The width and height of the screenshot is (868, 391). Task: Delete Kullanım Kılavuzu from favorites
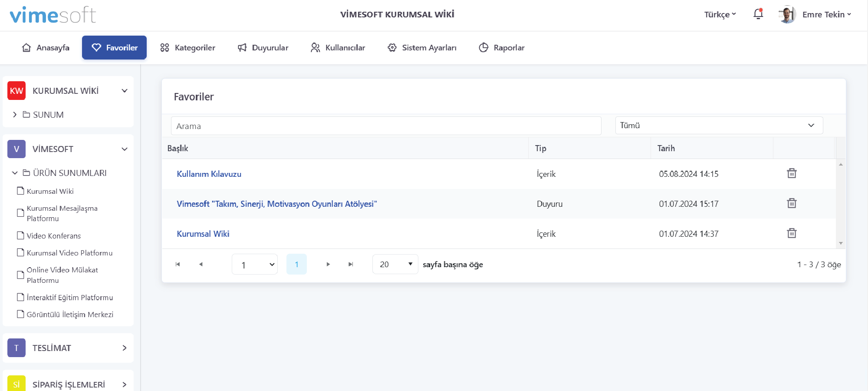coord(792,173)
